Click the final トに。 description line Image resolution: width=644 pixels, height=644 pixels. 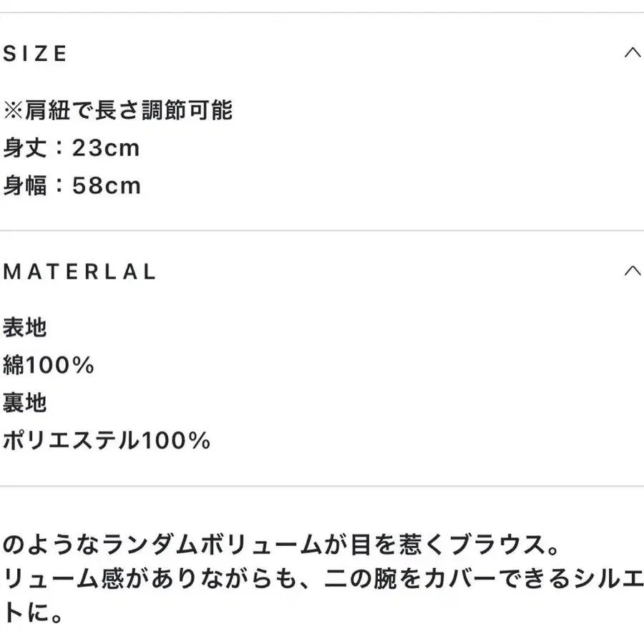pyautogui.click(x=32, y=613)
